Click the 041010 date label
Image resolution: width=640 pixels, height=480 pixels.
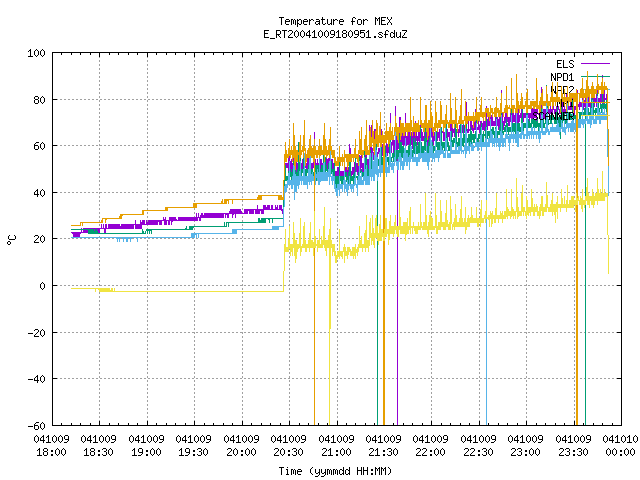tap(620, 439)
